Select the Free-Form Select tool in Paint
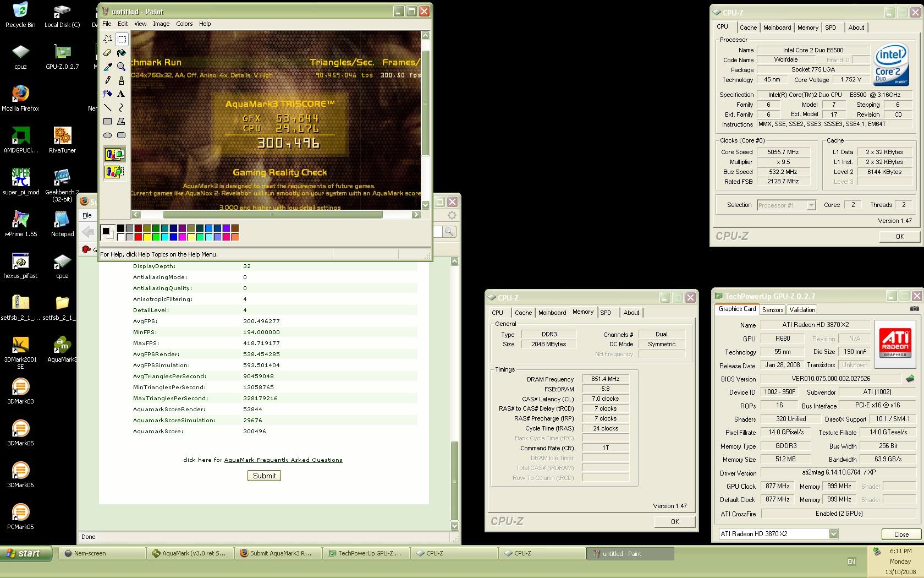The height and width of the screenshot is (578, 924). 108,39
